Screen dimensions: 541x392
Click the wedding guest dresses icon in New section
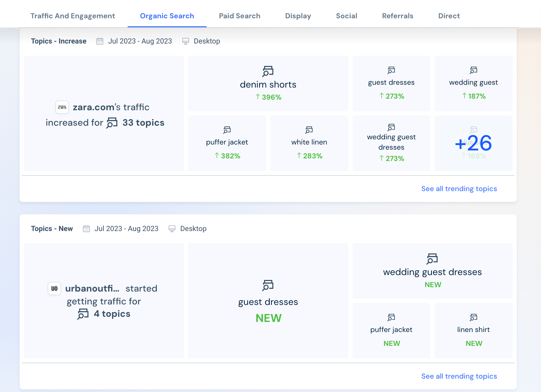pos(432,258)
